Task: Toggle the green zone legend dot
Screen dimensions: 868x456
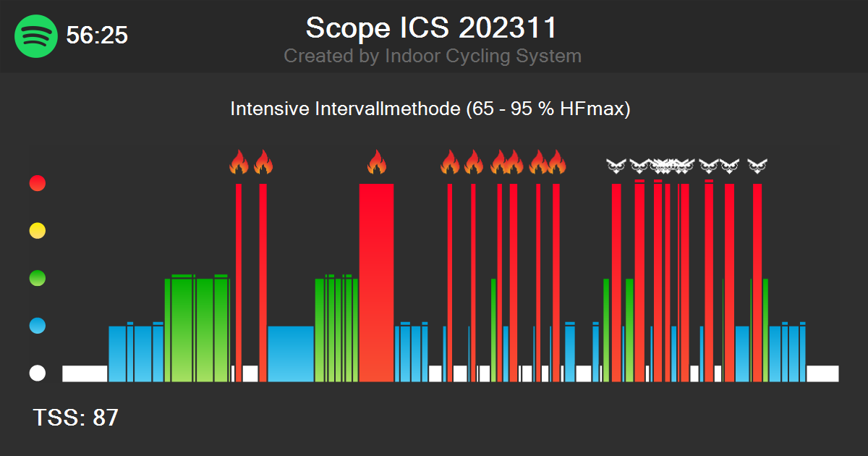Action: point(36,278)
